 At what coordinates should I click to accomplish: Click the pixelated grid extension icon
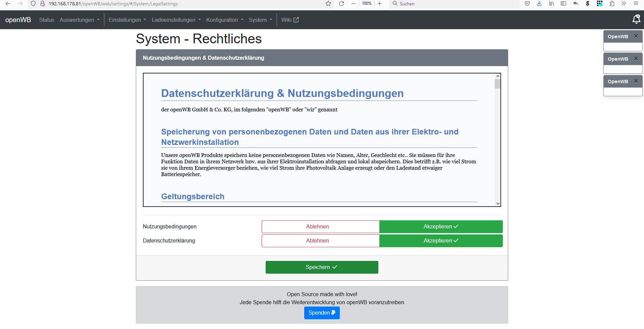600,4
